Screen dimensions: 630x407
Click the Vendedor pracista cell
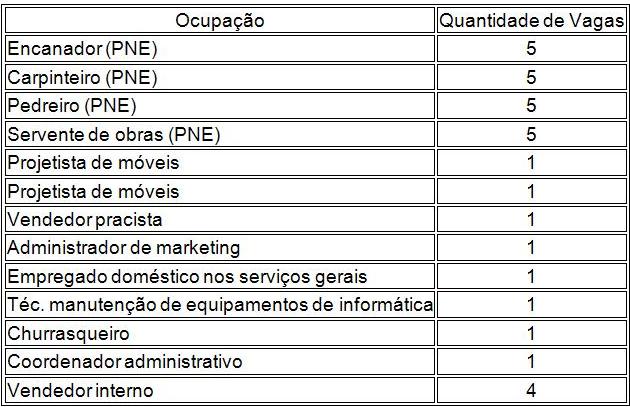coord(84,219)
